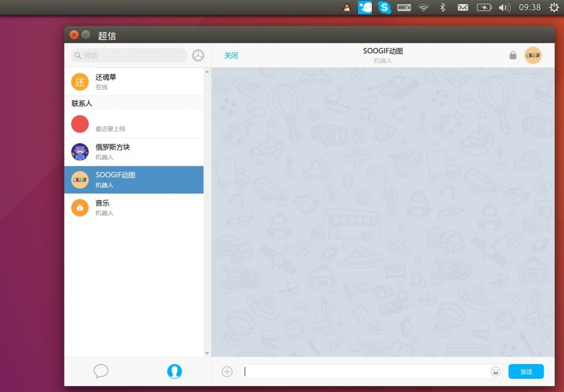Image resolution: width=564 pixels, height=392 pixels.
Task: Open the chats tab bubble icon
Action: point(101,371)
